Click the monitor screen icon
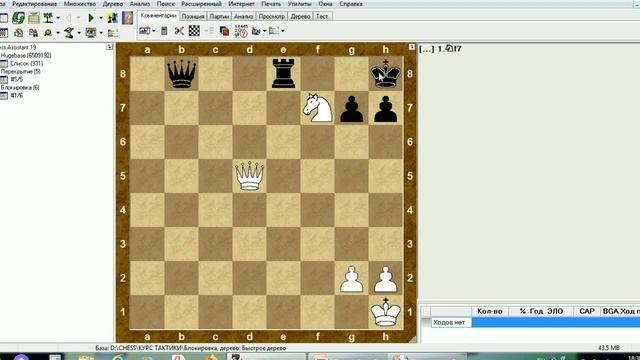 [91, 33]
